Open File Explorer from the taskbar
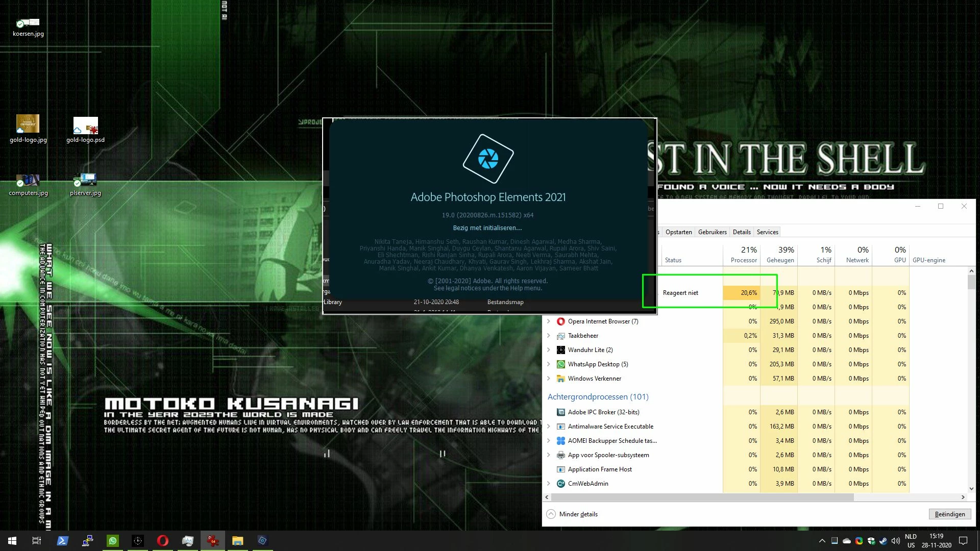The height and width of the screenshot is (551, 980). pos(238,541)
